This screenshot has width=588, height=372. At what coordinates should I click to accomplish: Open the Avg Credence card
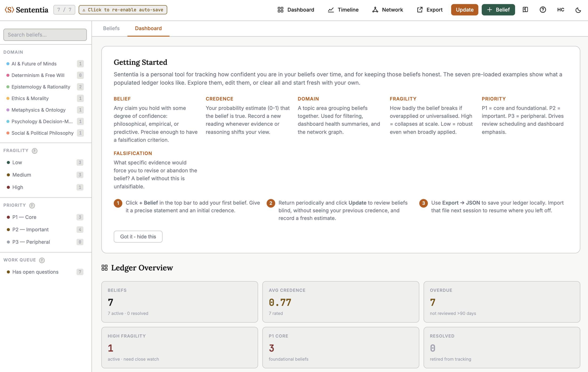click(341, 302)
